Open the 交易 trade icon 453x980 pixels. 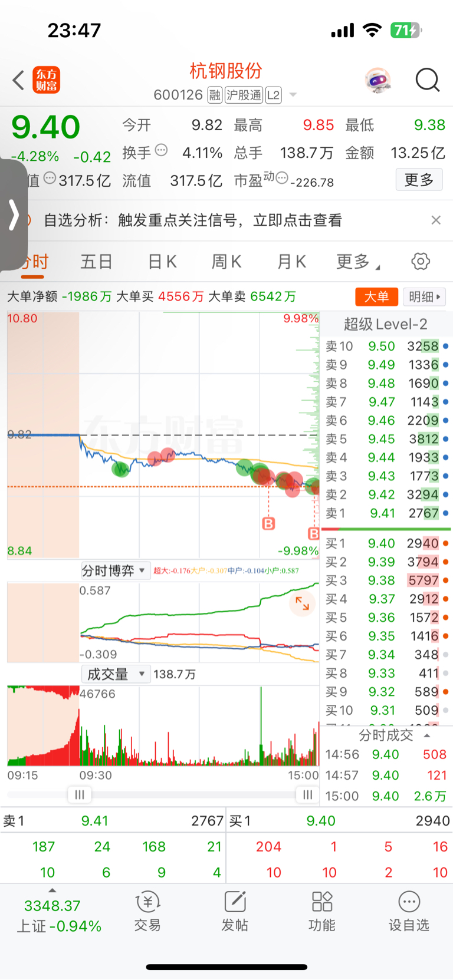pos(147,911)
